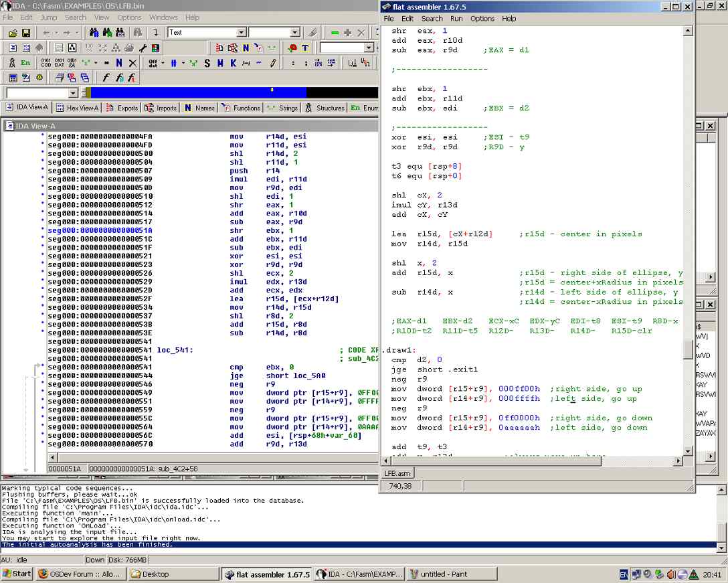Screen dimensions: 728x583
Task: Open the Text search type dropdown
Action: tap(241, 33)
